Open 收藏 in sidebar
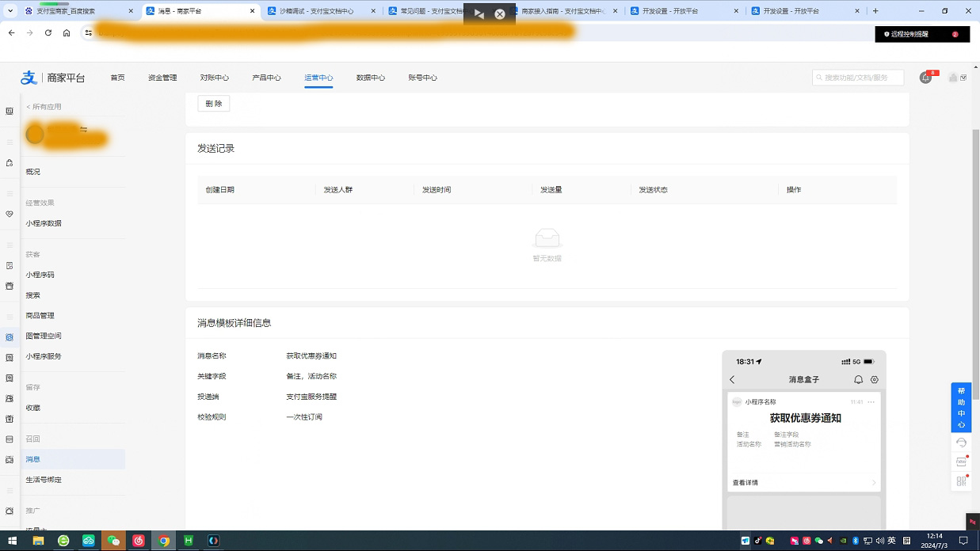 pyautogui.click(x=32, y=408)
